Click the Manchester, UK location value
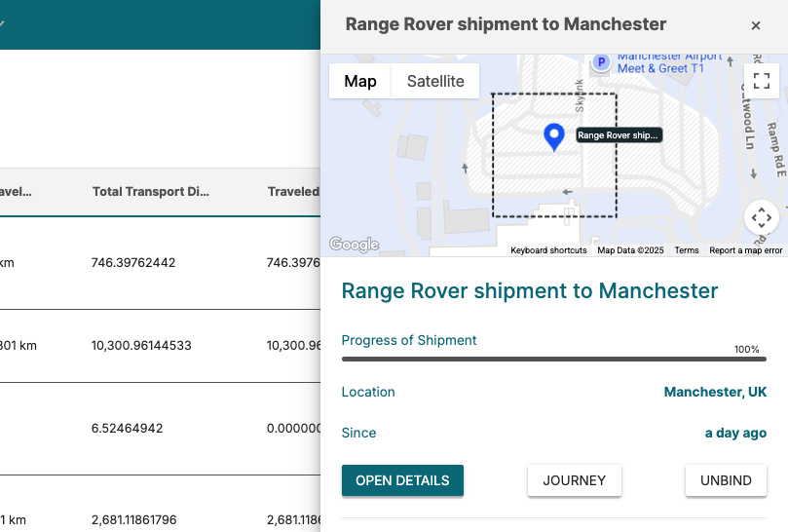 [715, 393]
